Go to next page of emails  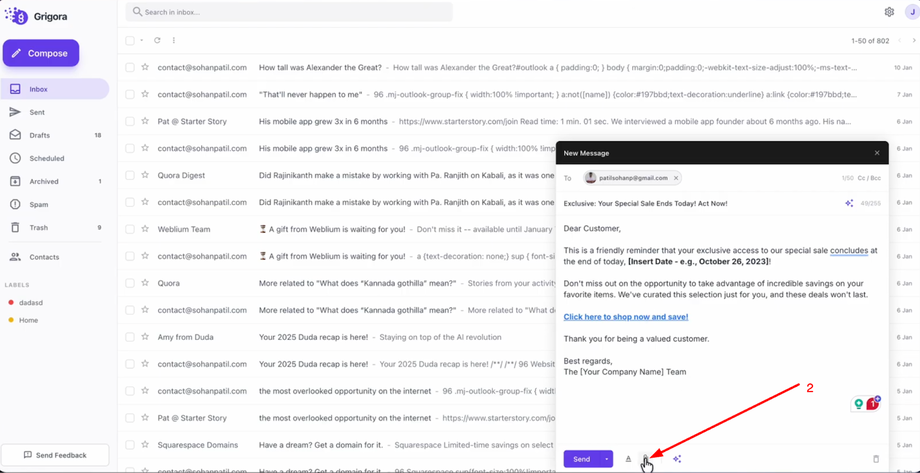coord(914,40)
